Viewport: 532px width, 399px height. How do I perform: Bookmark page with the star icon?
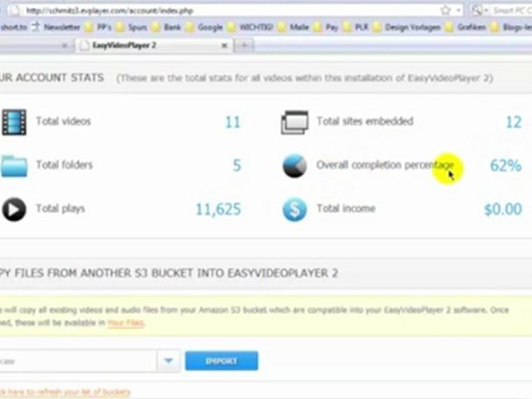pyautogui.click(x=446, y=10)
